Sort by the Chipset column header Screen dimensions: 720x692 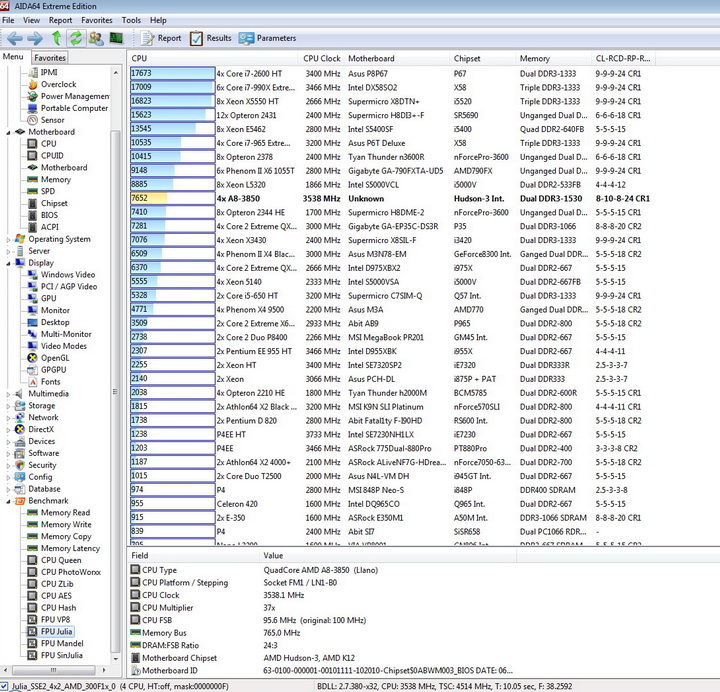pos(482,58)
